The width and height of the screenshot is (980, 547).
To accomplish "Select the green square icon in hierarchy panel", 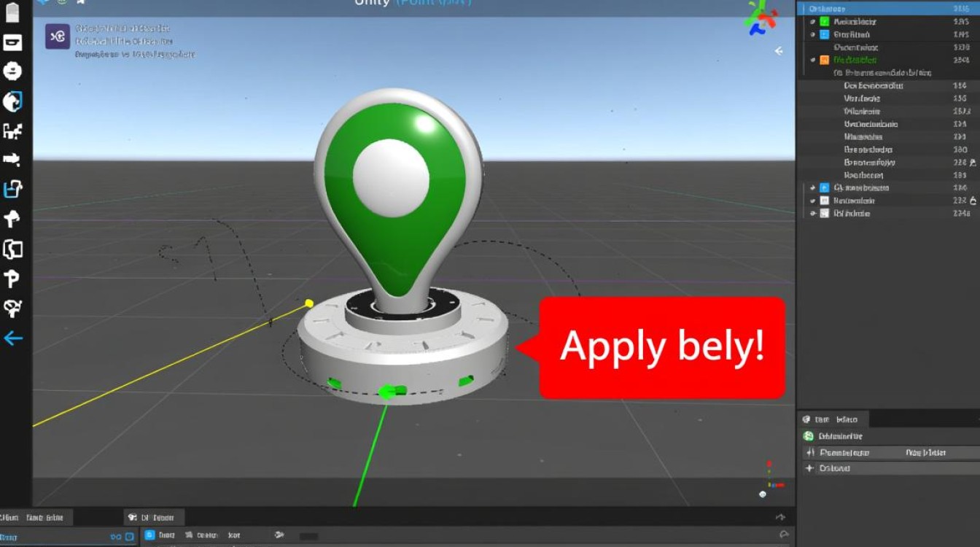I will (824, 22).
